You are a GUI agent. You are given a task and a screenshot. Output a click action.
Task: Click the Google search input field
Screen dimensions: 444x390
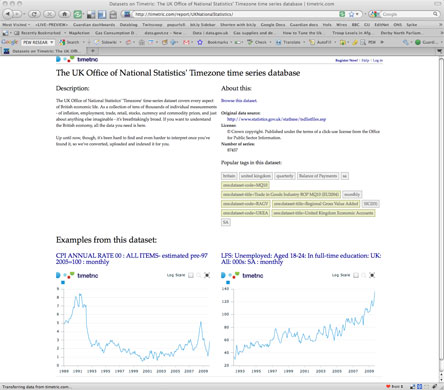click(406, 14)
